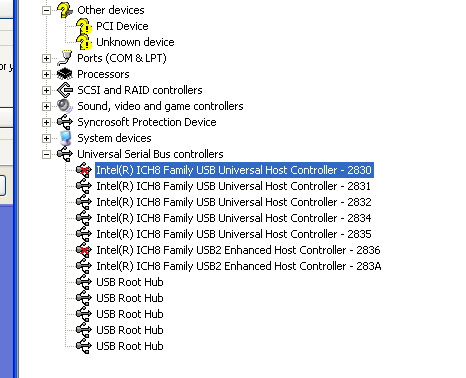The height and width of the screenshot is (378, 466).
Task: Click the USB icon of controller 2834
Action: [84, 218]
